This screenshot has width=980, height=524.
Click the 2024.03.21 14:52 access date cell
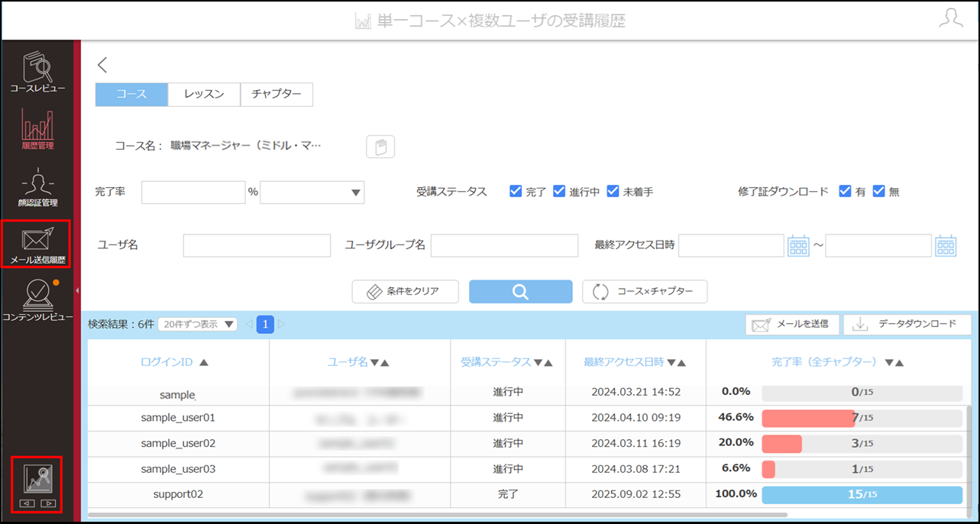point(636,392)
